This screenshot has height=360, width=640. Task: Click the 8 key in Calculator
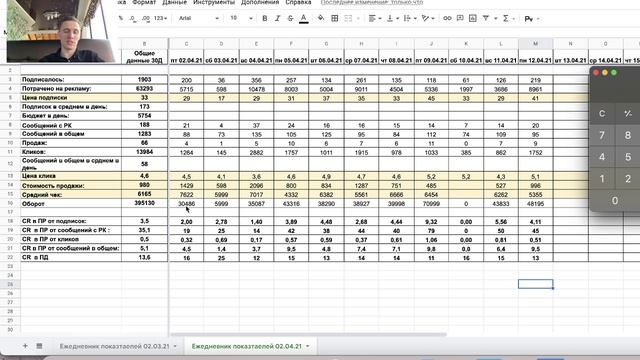tap(628, 136)
